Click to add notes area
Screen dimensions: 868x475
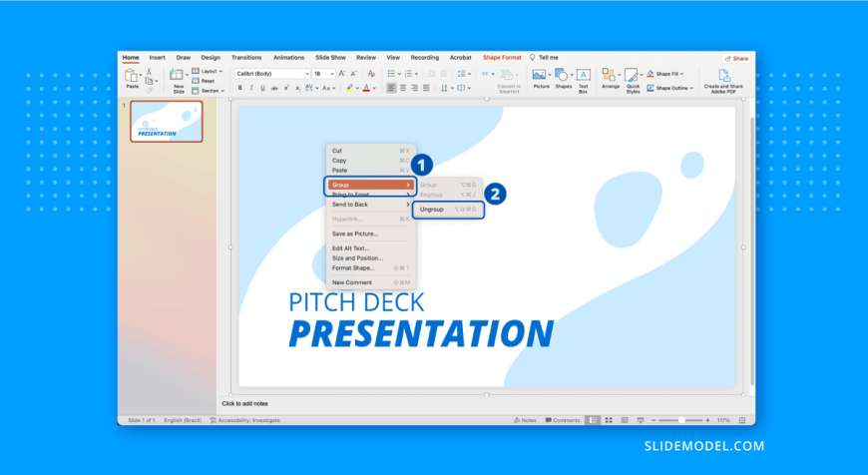(x=244, y=404)
